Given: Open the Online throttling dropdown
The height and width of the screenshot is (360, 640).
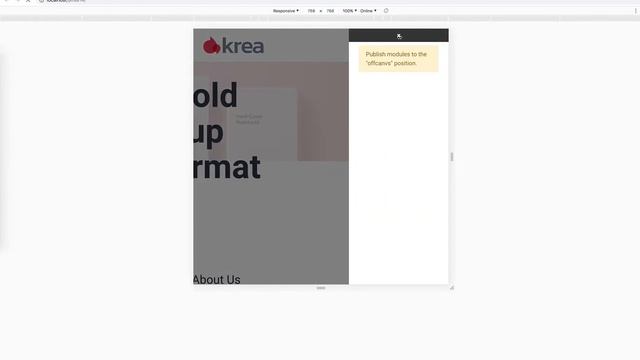Looking at the screenshot, I should click(368, 11).
